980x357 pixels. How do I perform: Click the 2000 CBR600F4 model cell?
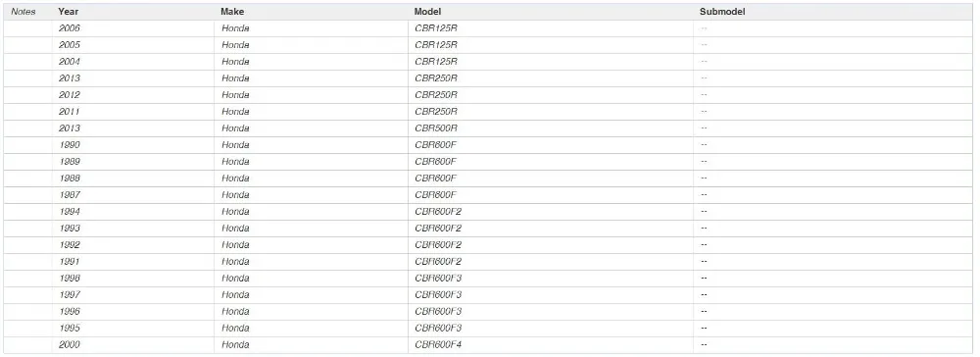click(551, 344)
